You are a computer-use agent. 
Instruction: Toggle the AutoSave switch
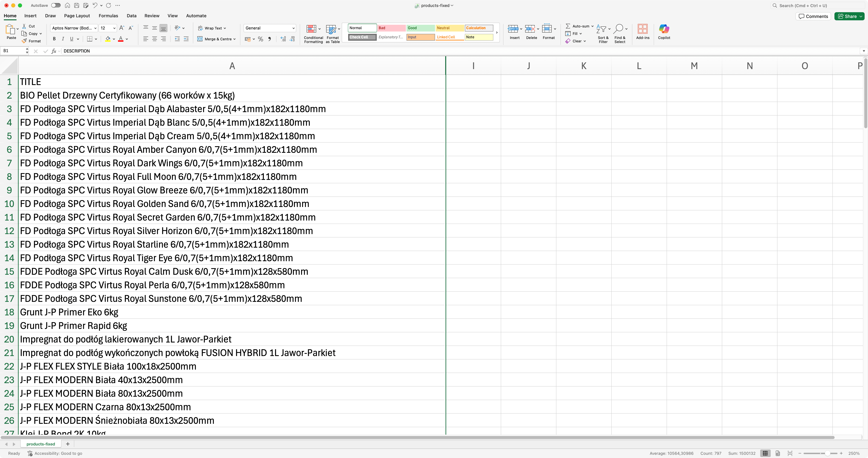click(x=56, y=5)
